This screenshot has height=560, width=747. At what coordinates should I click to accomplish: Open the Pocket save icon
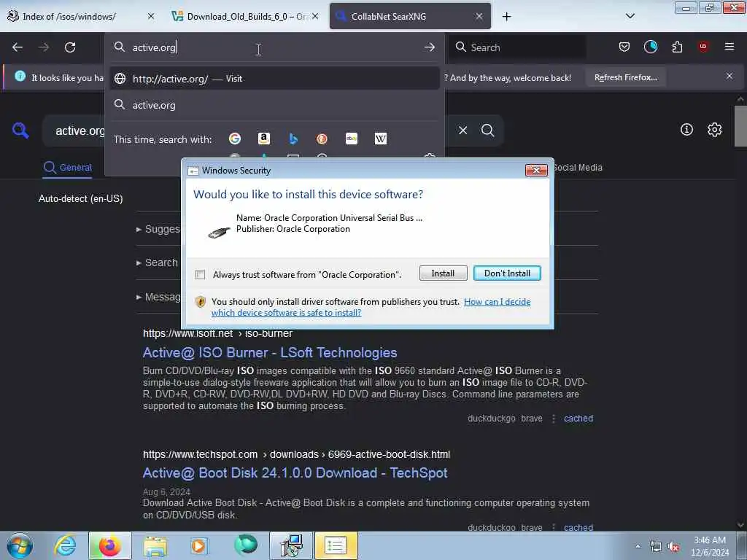pos(624,47)
